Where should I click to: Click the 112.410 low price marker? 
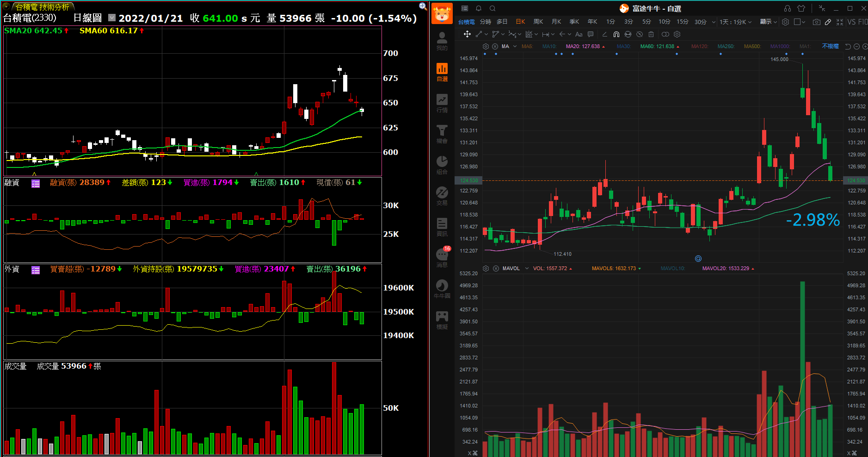pyautogui.click(x=562, y=254)
